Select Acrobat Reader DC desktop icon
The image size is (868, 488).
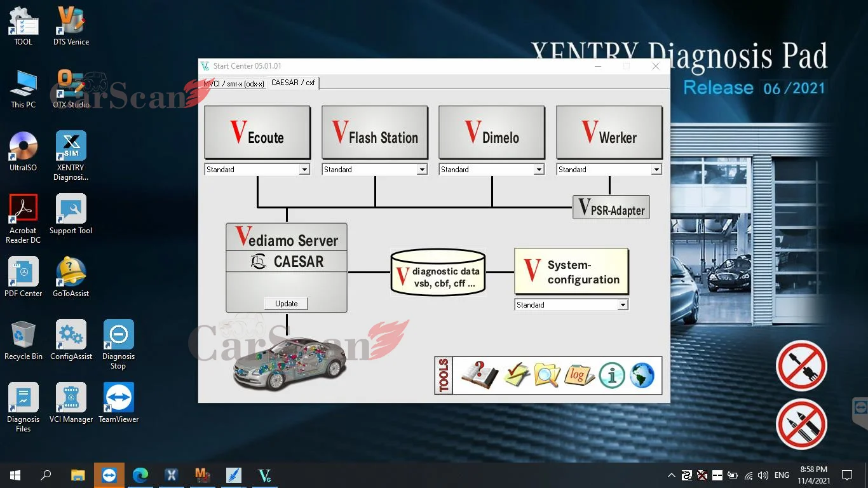[x=24, y=219]
